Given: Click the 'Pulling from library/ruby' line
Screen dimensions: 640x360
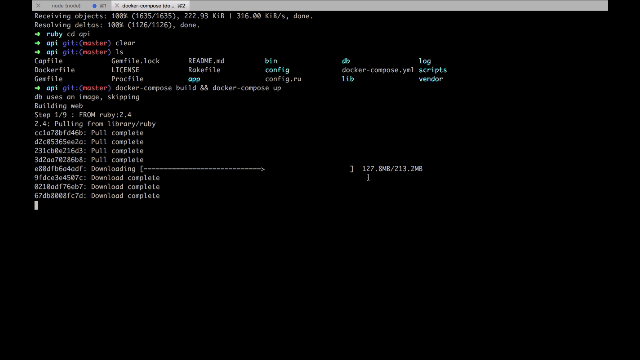Looking at the screenshot, I should point(95,124).
